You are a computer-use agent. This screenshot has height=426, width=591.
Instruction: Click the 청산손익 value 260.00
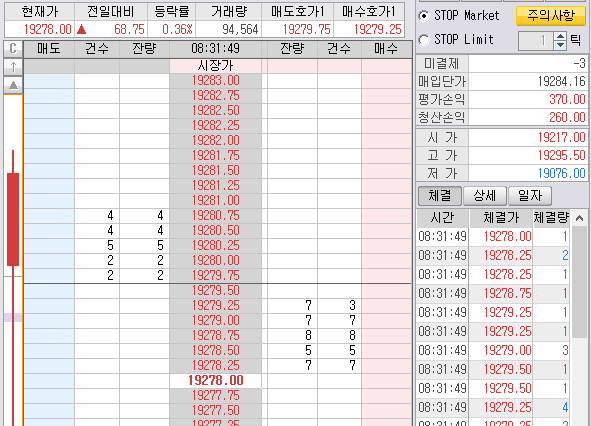(x=567, y=118)
